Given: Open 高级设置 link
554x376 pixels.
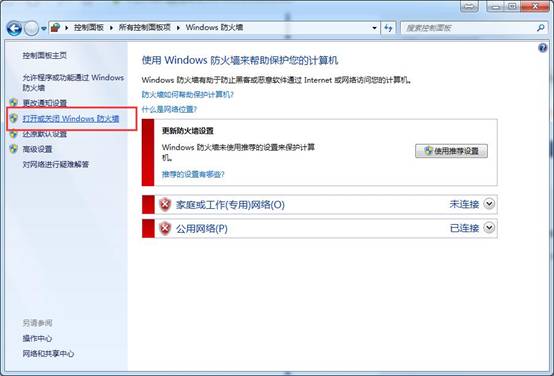Looking at the screenshot, I should (37, 149).
